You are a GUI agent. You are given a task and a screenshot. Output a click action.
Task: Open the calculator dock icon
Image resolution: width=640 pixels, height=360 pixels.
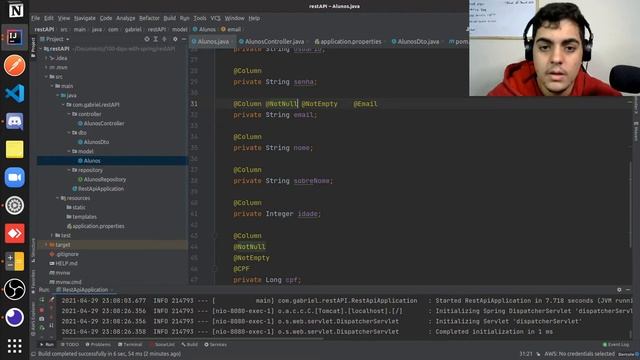(14, 261)
